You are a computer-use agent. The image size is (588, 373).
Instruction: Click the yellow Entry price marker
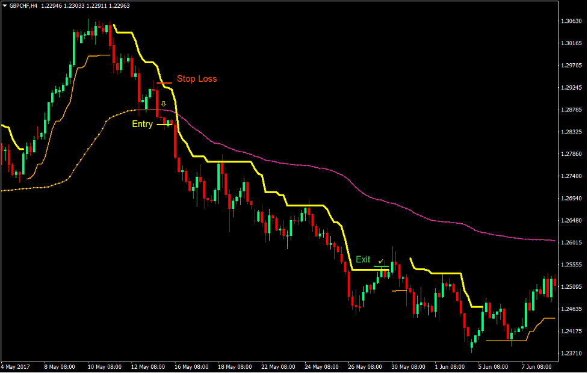164,125
